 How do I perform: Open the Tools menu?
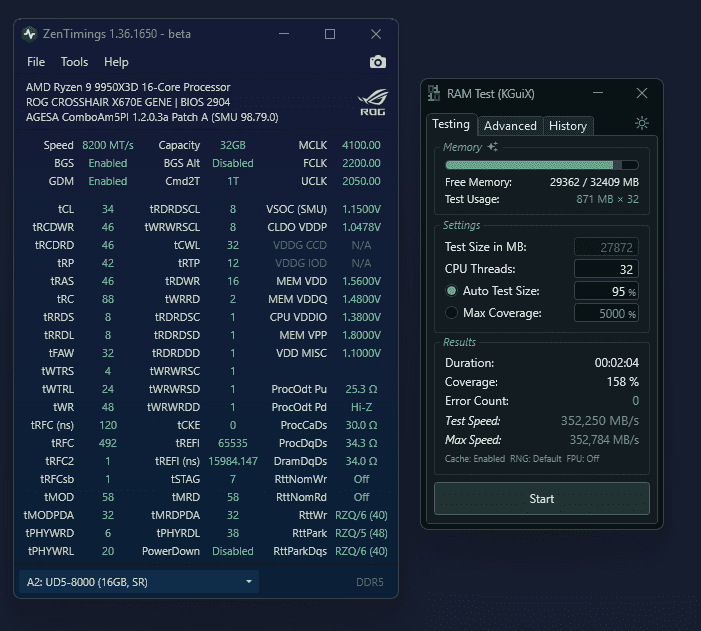coord(74,62)
